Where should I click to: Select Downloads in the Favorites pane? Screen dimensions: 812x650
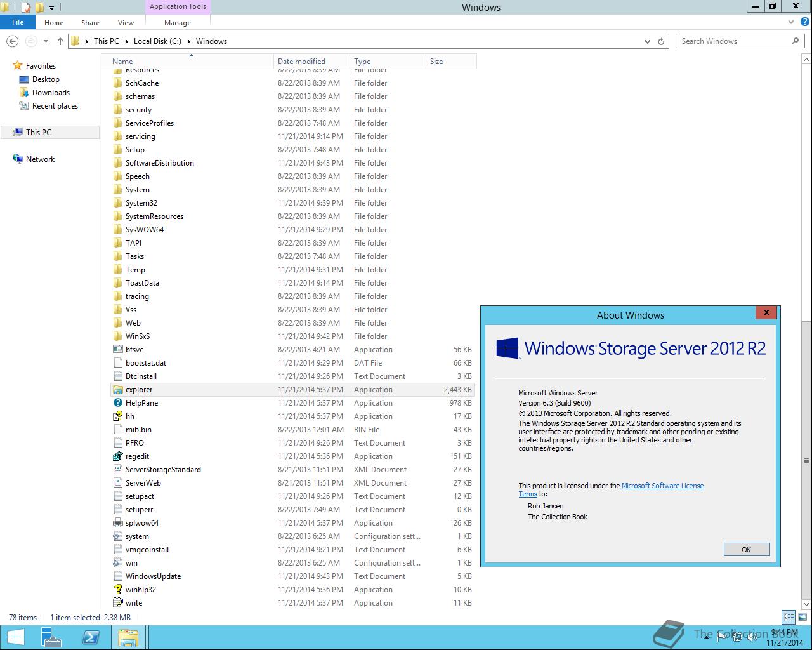point(51,93)
